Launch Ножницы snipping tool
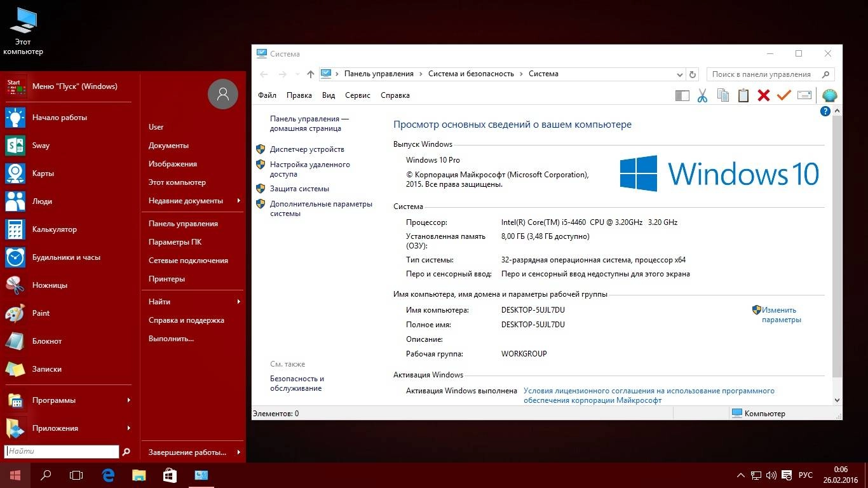This screenshot has height=488, width=868. tap(70, 285)
